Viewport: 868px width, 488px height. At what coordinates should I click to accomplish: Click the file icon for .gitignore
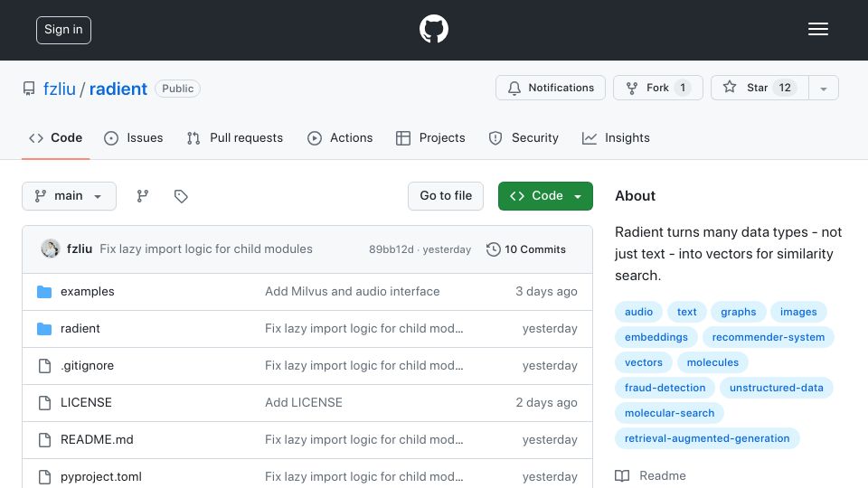44,366
